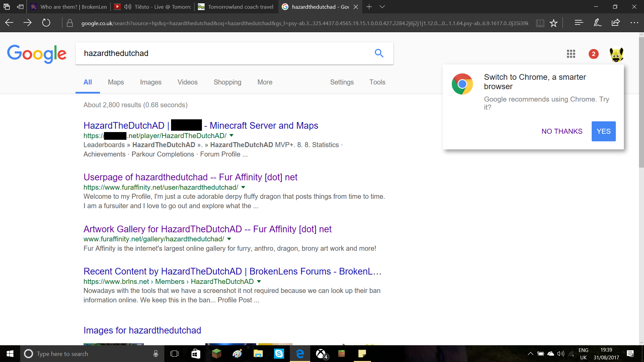Expand cached options arrow for furaffinity user result
The width and height of the screenshot is (644, 362).
[243, 187]
